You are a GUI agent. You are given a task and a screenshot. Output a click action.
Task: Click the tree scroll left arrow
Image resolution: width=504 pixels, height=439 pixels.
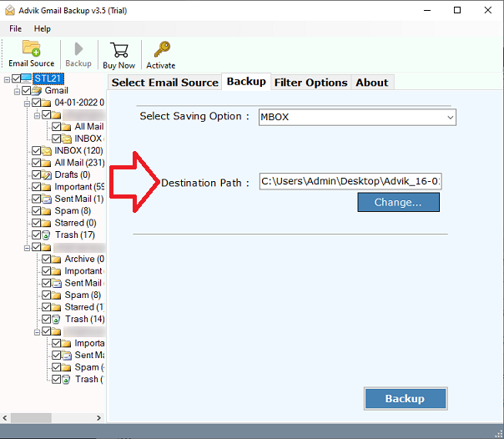[x=5, y=418]
